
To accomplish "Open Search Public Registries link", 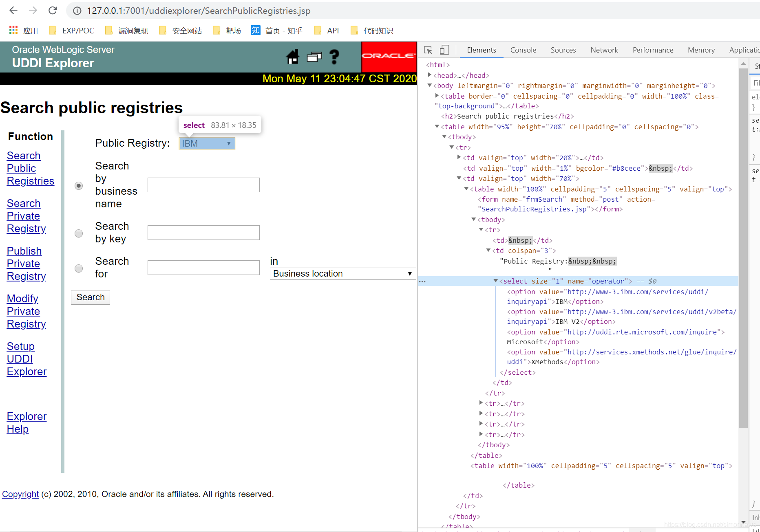I will (31, 168).
